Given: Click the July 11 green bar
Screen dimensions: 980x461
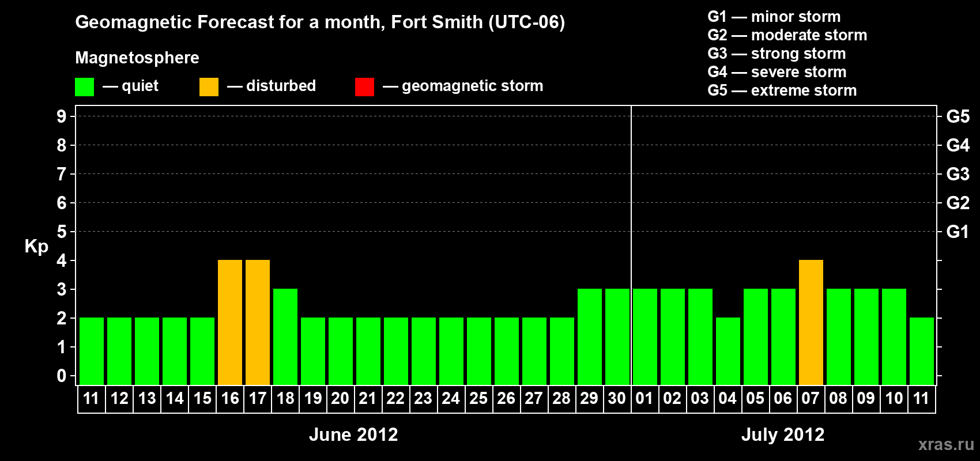Looking at the screenshot, I should [922, 351].
